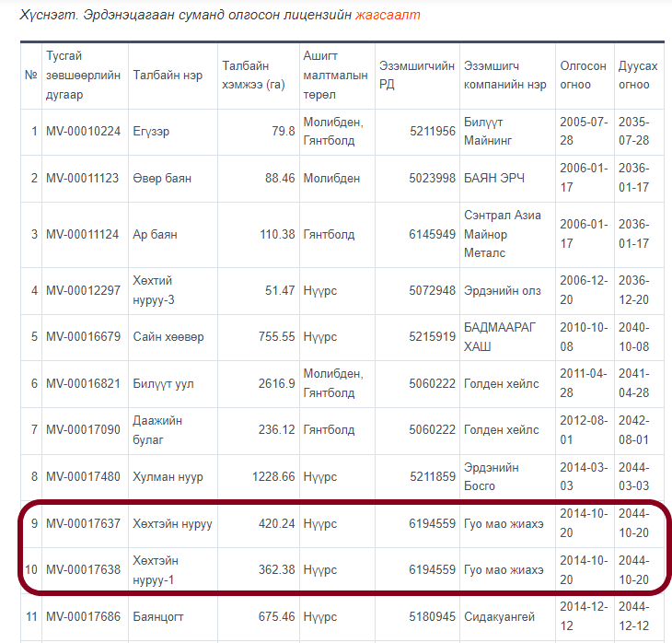Select license number MV-00010224
Image resolution: width=672 pixels, height=643 pixels.
click(83, 131)
